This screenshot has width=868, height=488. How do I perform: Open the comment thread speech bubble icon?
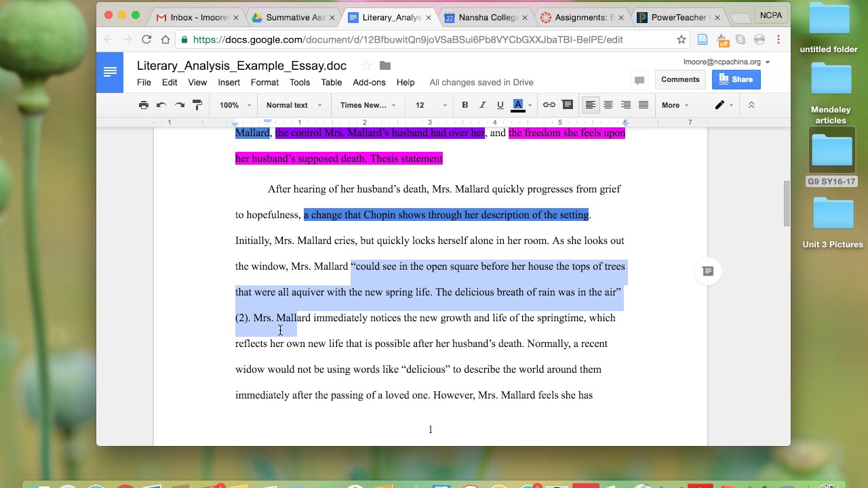click(639, 80)
